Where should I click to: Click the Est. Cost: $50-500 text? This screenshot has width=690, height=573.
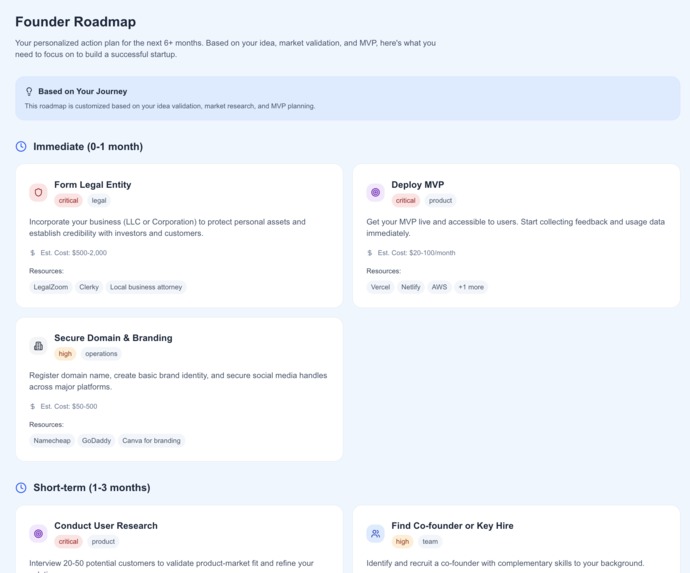pos(69,406)
